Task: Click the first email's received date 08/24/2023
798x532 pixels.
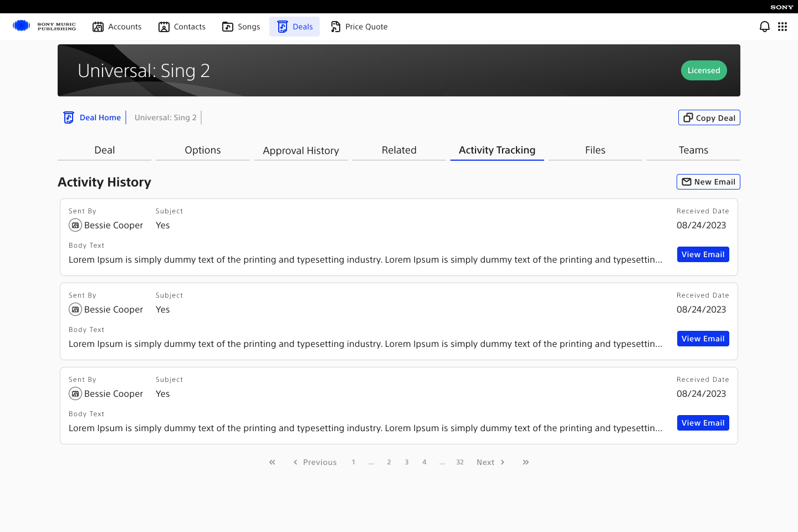Action: (x=701, y=225)
